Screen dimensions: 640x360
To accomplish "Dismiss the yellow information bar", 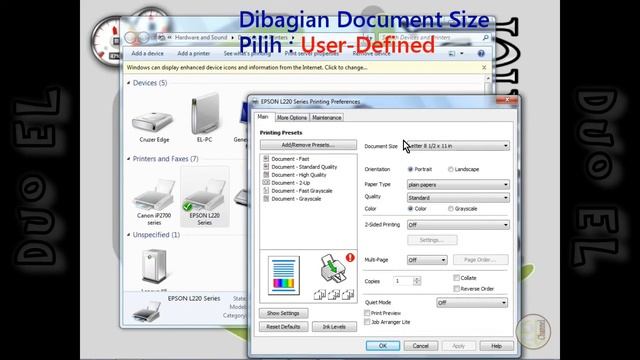I will pos(484,67).
